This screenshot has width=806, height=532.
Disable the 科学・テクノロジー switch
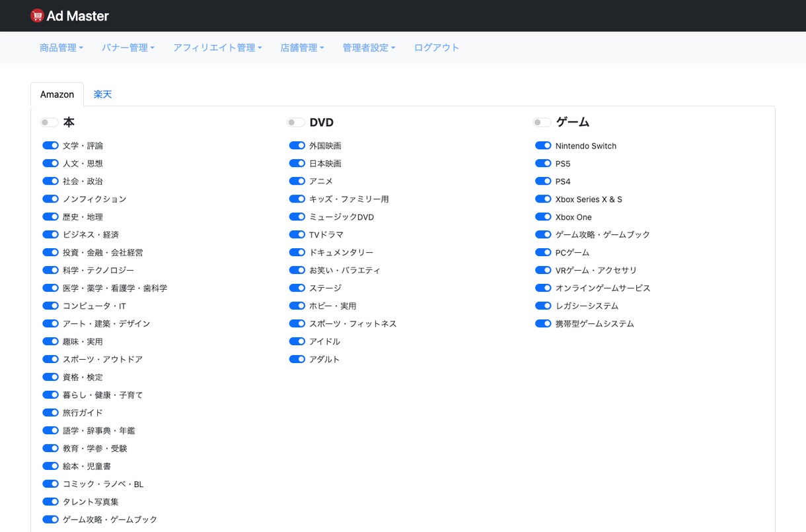51,270
